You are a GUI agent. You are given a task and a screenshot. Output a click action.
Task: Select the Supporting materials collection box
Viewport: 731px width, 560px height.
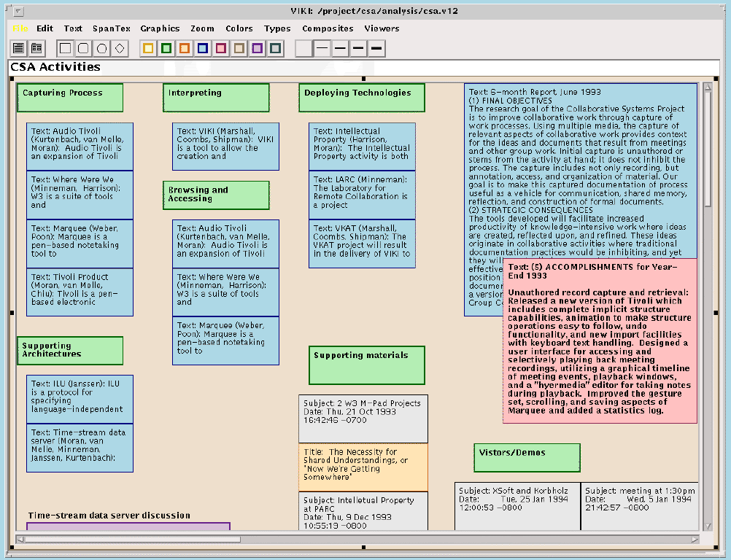click(366, 365)
